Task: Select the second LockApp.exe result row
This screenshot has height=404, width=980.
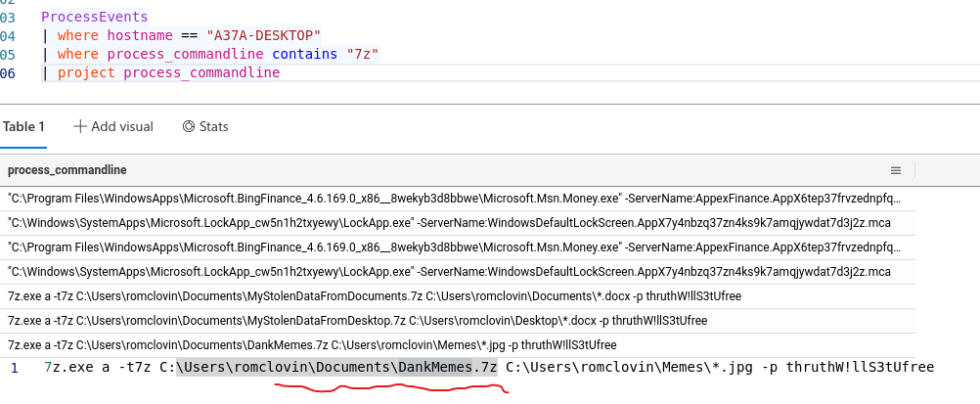Action: (448, 272)
